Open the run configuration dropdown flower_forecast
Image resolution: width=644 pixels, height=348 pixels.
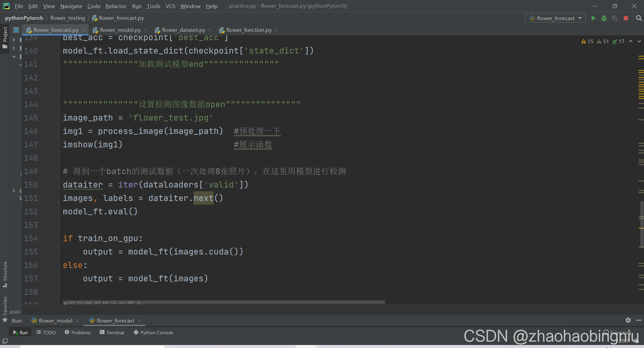(x=555, y=18)
